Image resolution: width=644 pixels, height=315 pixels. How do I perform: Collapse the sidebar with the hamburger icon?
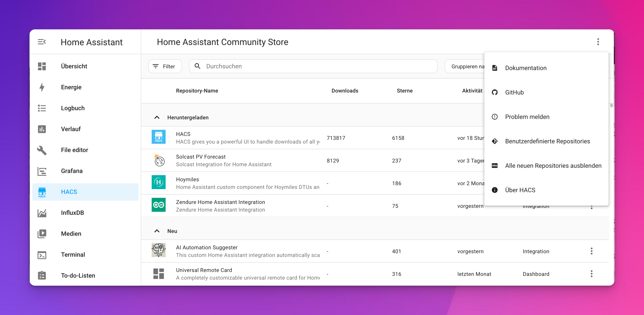point(42,42)
